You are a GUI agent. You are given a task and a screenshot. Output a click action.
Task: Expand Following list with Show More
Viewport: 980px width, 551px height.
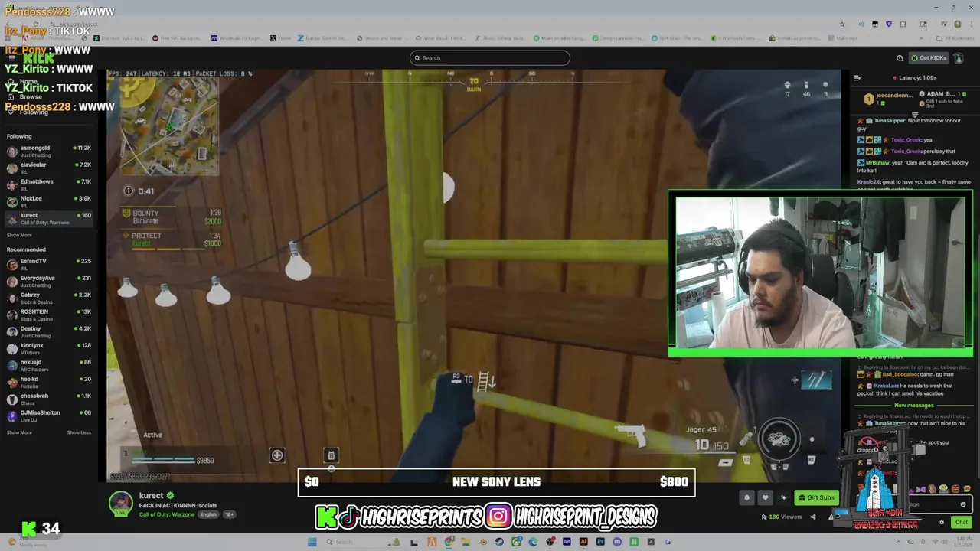pos(19,235)
